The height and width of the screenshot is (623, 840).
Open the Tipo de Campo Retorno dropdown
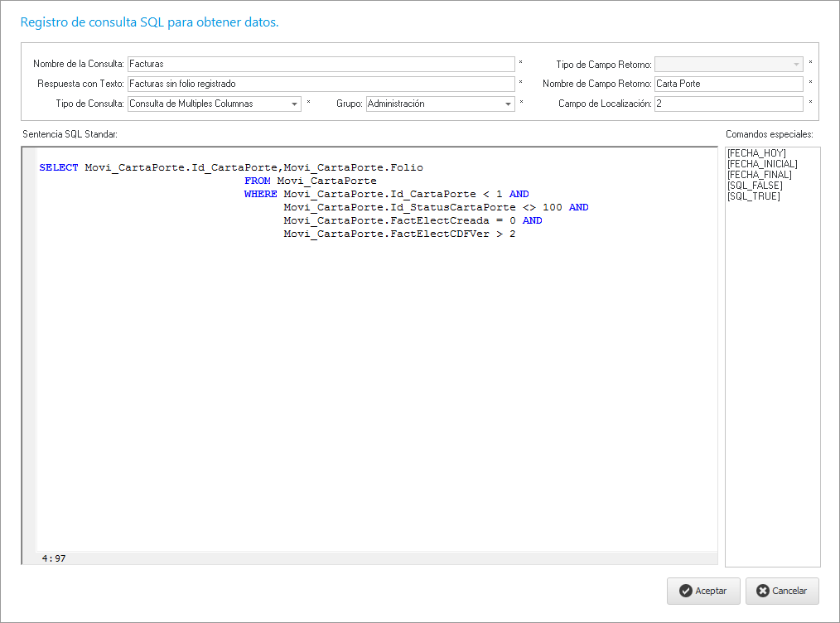(796, 64)
